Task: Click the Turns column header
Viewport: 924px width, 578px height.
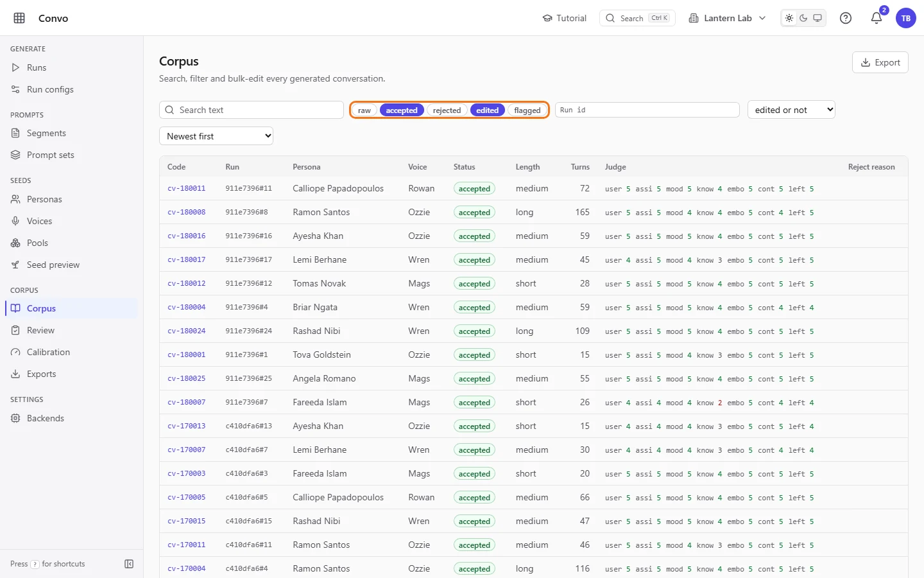Action: click(580, 167)
